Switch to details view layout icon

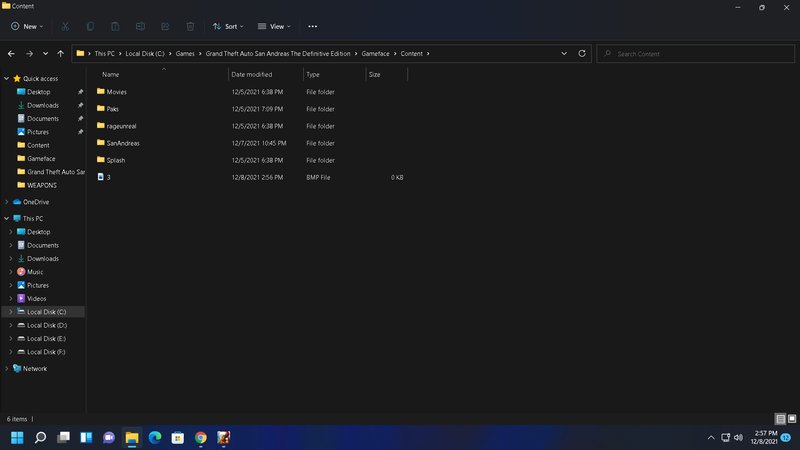pos(781,419)
